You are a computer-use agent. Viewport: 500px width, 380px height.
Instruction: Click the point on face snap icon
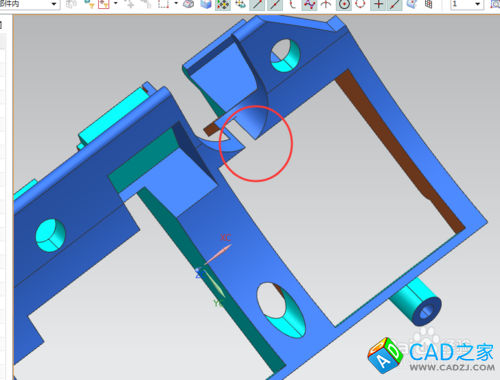[x=412, y=4]
